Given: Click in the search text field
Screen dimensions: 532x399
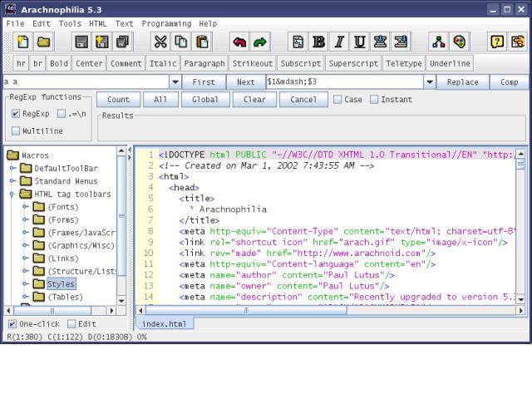Looking at the screenshot, I should 86,81.
